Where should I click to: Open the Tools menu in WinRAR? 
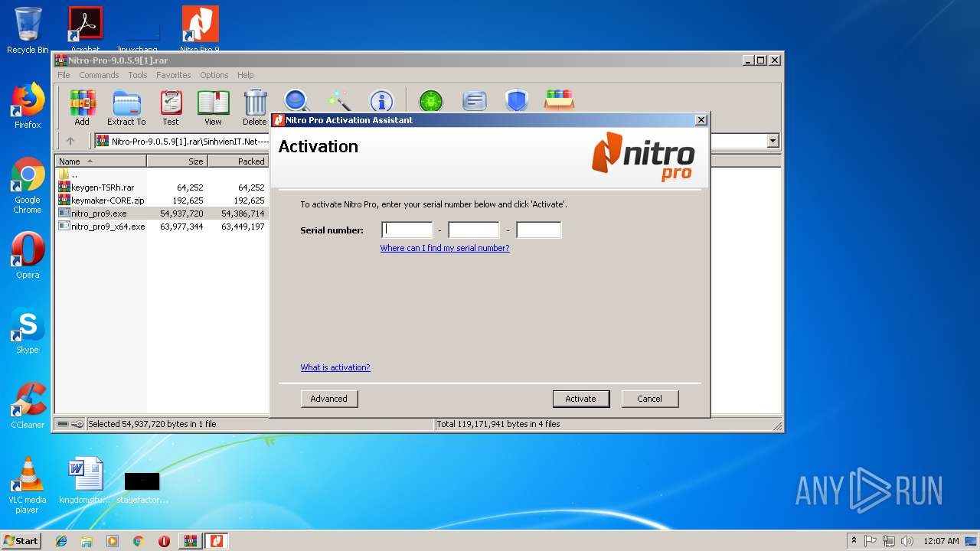pyautogui.click(x=138, y=75)
